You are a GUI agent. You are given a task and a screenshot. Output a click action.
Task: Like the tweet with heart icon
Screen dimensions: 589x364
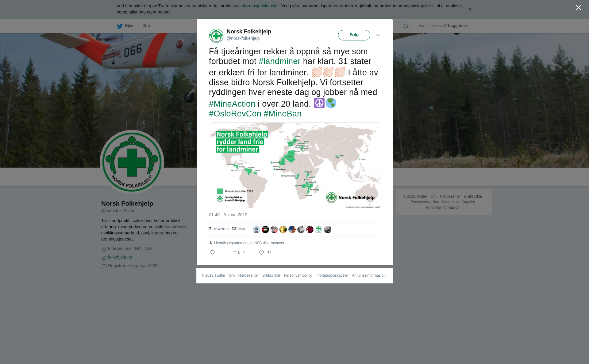tap(261, 252)
